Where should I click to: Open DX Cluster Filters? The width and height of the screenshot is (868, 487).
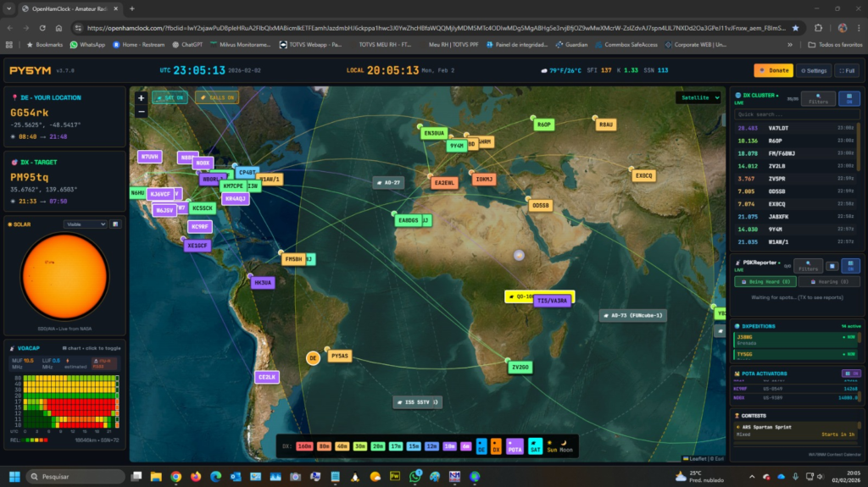coord(816,99)
